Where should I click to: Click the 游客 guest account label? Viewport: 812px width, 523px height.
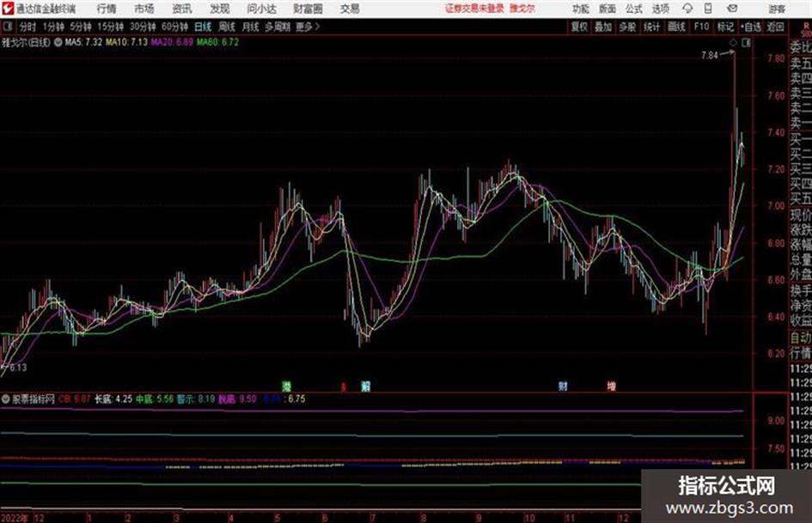[x=776, y=9]
